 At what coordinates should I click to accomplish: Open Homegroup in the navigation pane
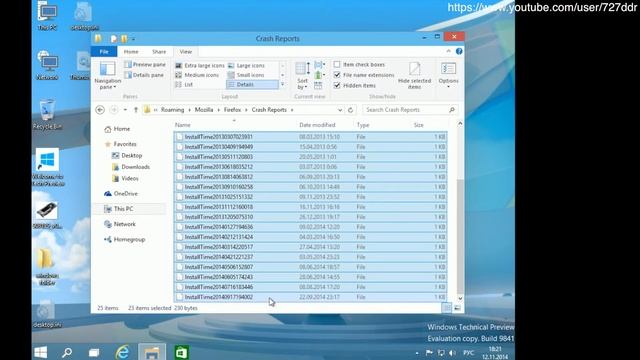pyautogui.click(x=124, y=239)
